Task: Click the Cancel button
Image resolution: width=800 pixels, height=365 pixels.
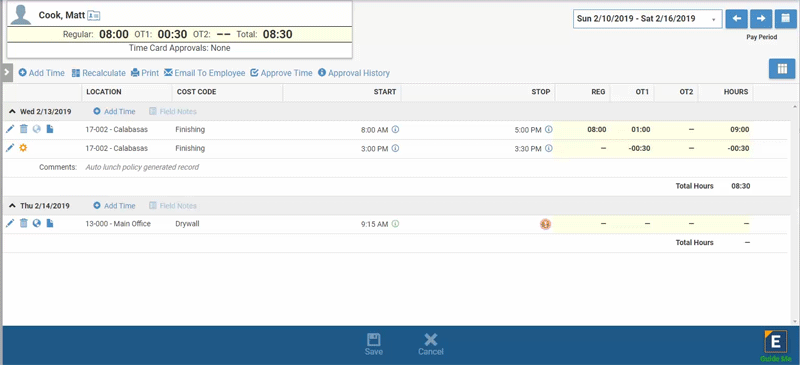Action: point(431,345)
